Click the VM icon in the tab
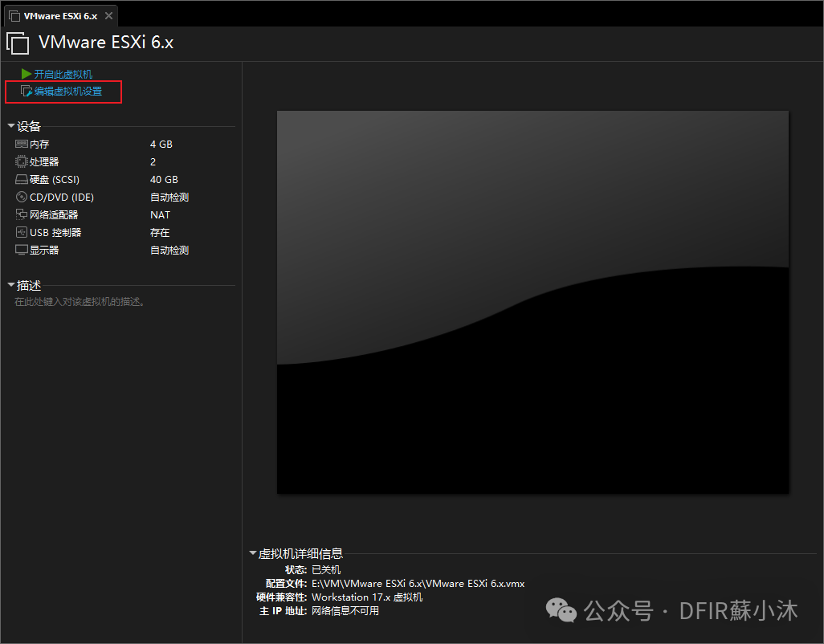Image resolution: width=824 pixels, height=644 pixels. coord(14,16)
